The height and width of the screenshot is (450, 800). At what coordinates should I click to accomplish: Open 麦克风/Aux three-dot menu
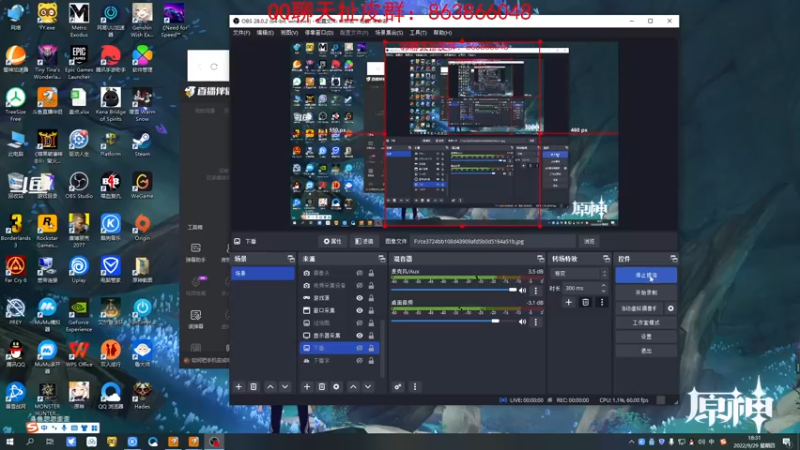click(536, 290)
